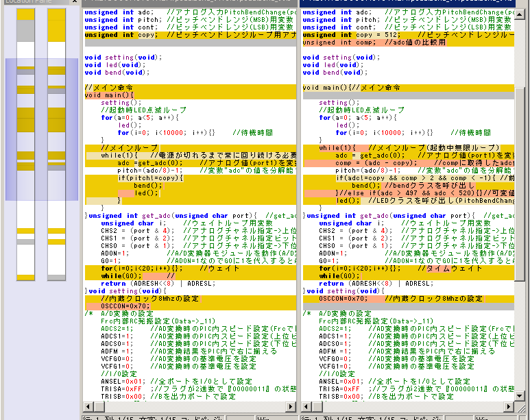
Task: Click 'if(pitch!=copy){' line in left pane
Action: click(x=191, y=178)
